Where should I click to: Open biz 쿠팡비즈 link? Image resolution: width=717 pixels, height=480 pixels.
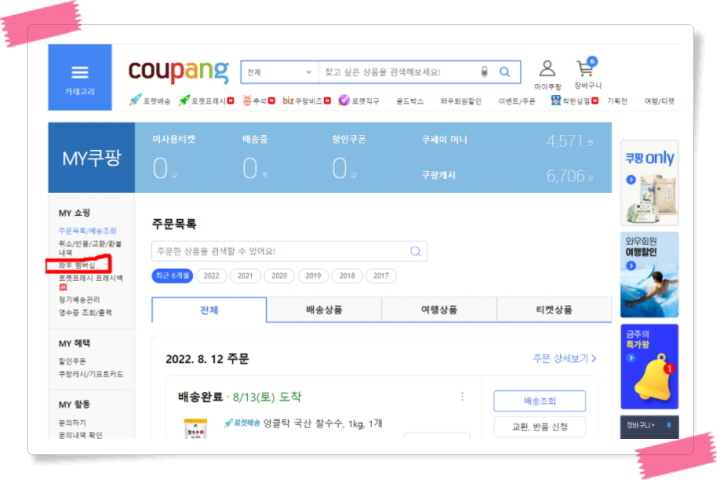point(306,101)
